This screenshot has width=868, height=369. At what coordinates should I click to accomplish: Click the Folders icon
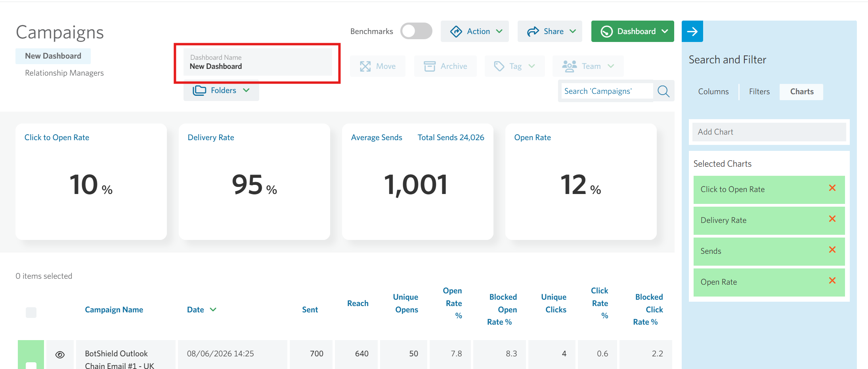(x=199, y=90)
